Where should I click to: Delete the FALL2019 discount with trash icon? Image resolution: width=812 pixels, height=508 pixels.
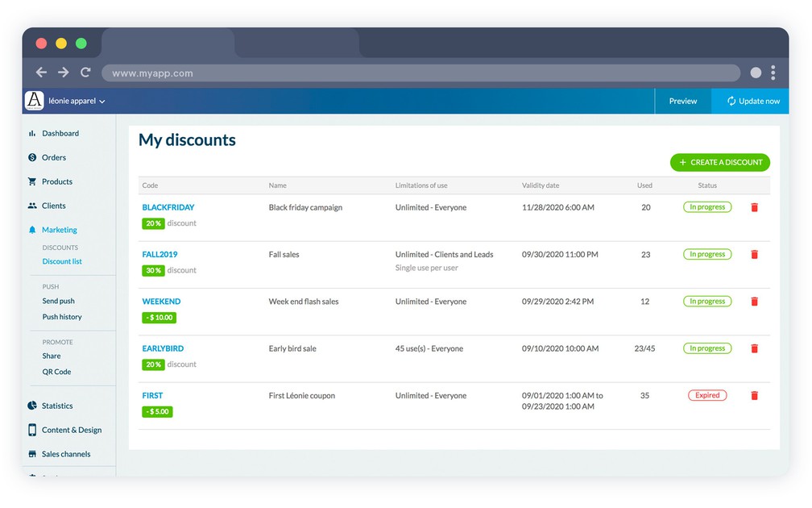point(755,255)
